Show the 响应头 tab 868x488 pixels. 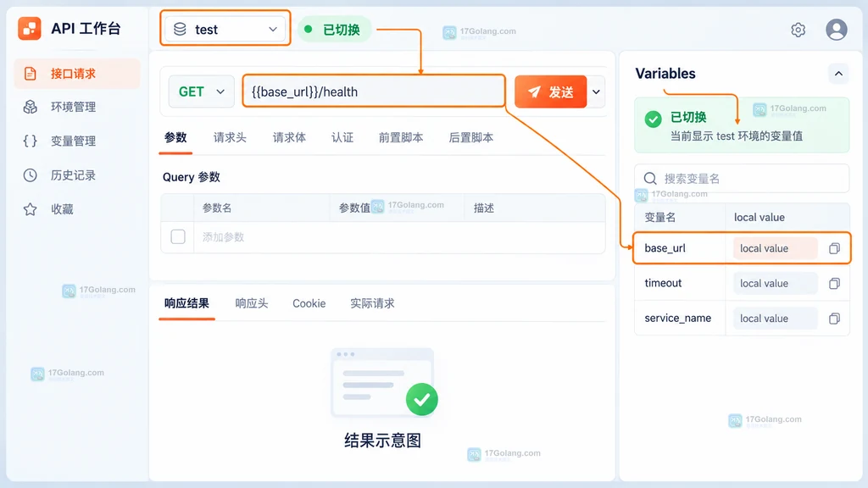tap(251, 304)
